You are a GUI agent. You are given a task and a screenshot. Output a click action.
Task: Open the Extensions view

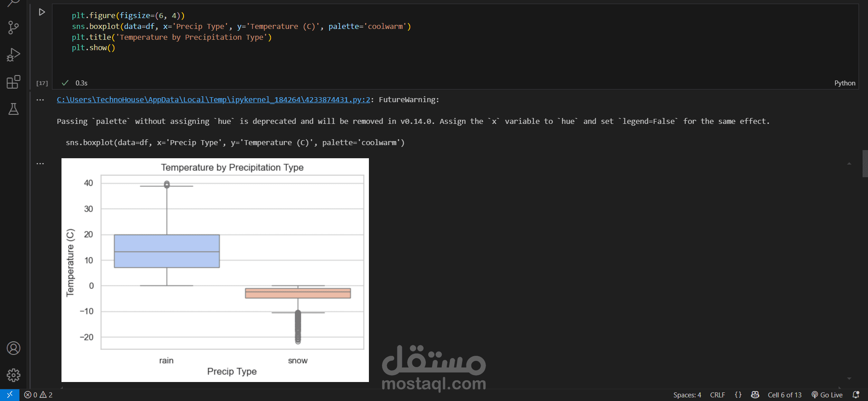(14, 82)
